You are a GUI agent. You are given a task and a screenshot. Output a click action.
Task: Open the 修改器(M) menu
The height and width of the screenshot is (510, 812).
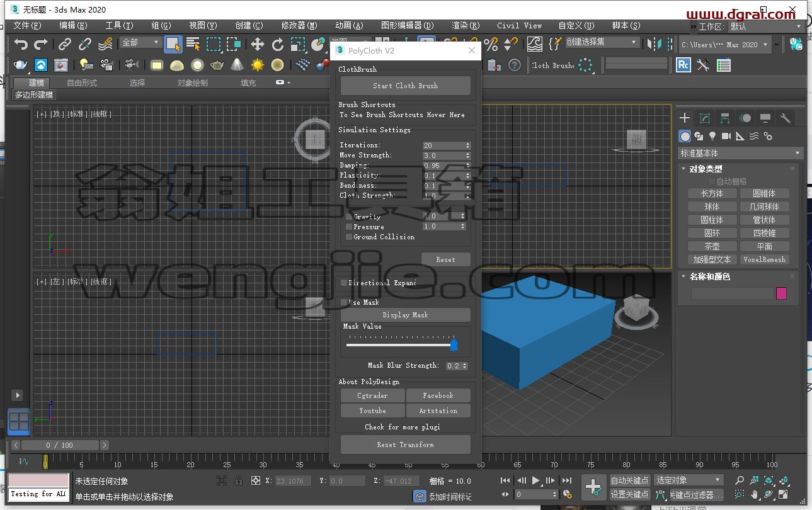(x=299, y=26)
